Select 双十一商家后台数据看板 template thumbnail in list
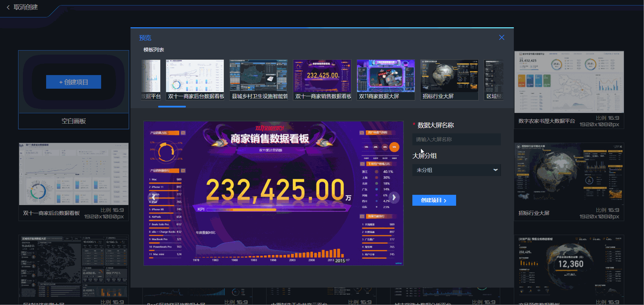Image resolution: width=644 pixels, height=305 pixels. 195,80
